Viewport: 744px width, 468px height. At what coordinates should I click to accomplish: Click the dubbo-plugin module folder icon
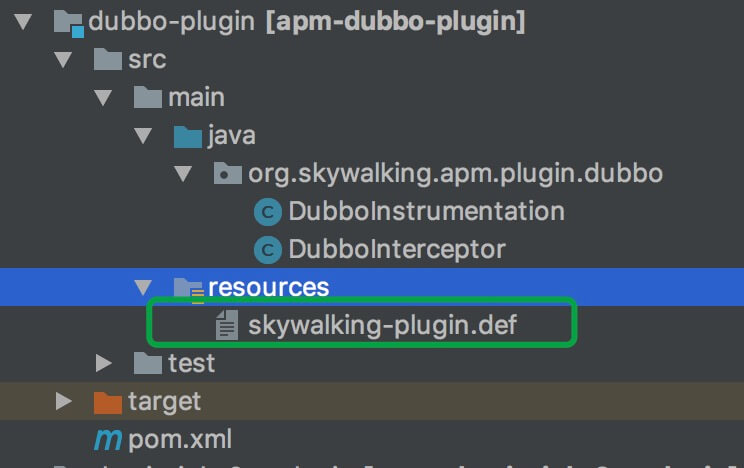[x=68, y=23]
